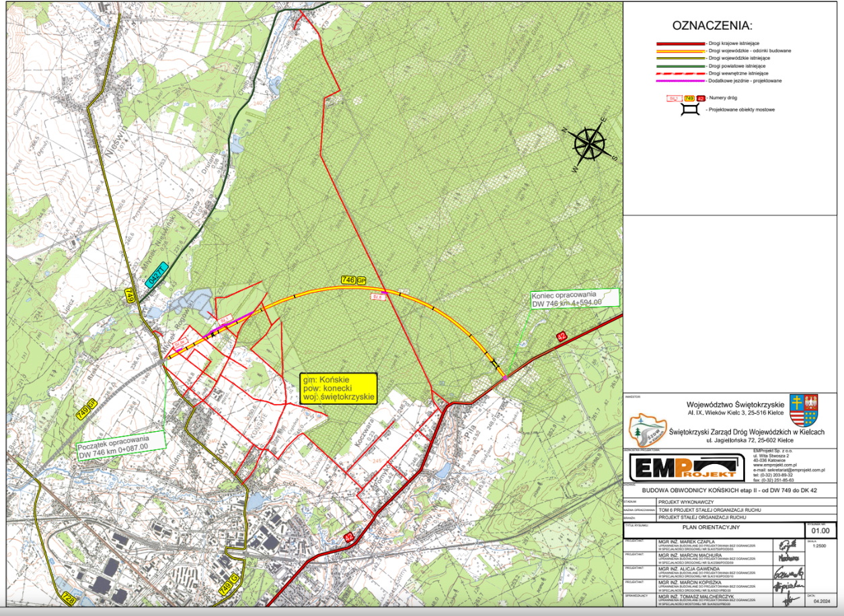Click the compass rose on the map
Image resolution: width=844 pixels, height=616 pixels.
pos(589,145)
